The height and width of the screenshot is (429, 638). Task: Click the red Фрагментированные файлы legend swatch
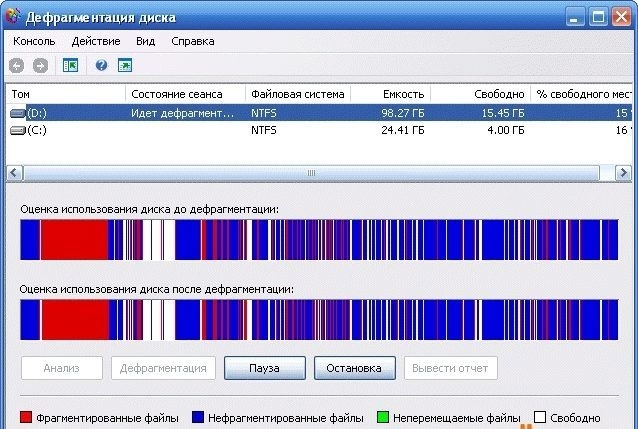tap(26, 417)
